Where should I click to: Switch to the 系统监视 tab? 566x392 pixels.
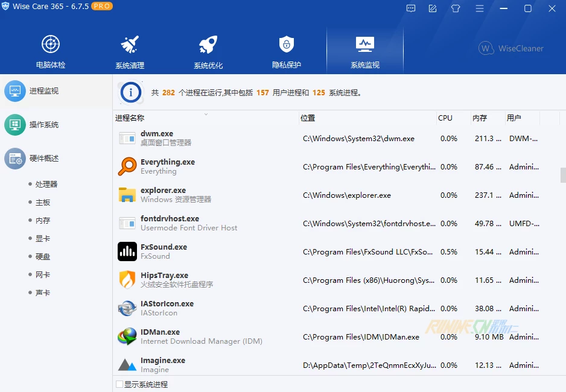(364, 52)
